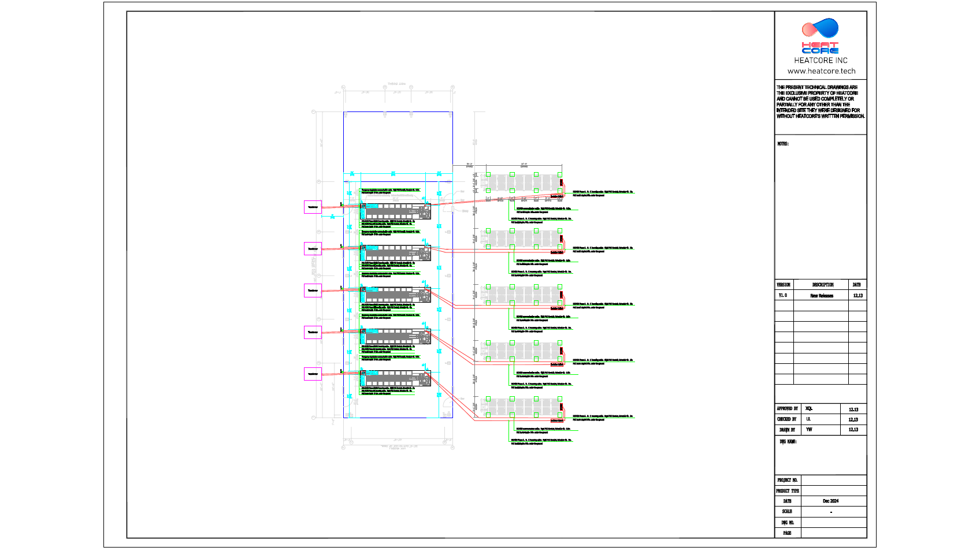Click the 12.13 date in the New Releases row
The width and height of the screenshot is (980, 551).
(858, 296)
